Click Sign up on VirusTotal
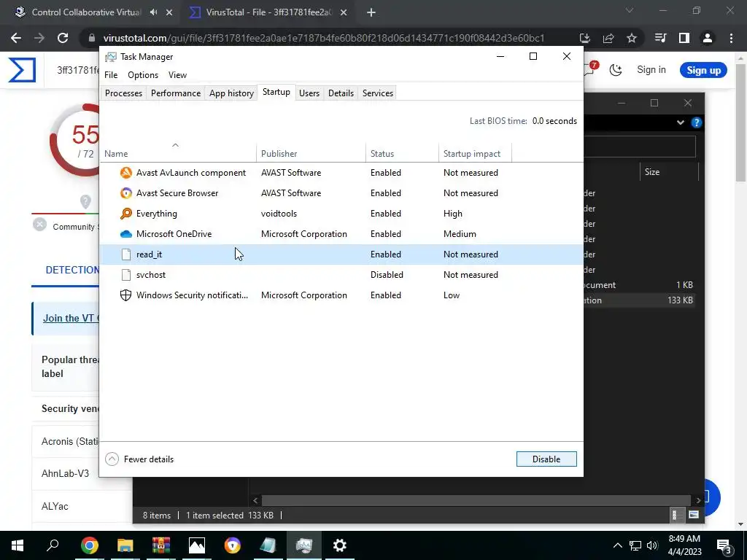Viewport: 747px width, 560px height. click(704, 71)
